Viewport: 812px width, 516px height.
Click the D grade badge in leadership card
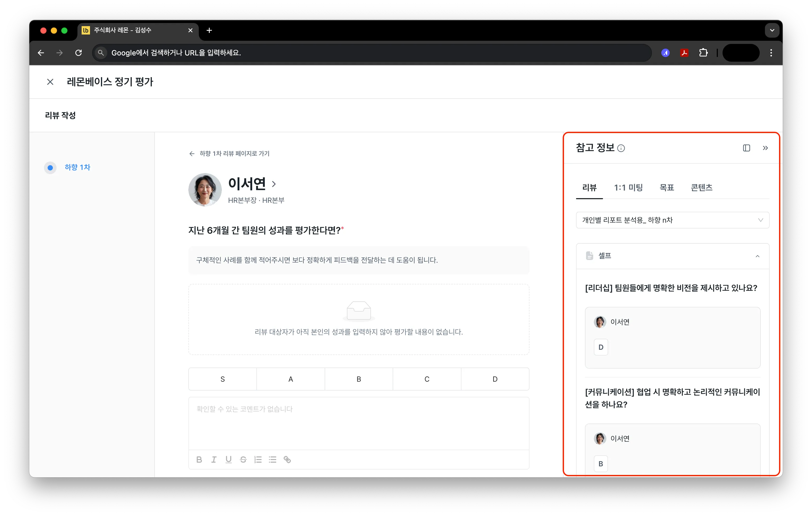pyautogui.click(x=601, y=347)
